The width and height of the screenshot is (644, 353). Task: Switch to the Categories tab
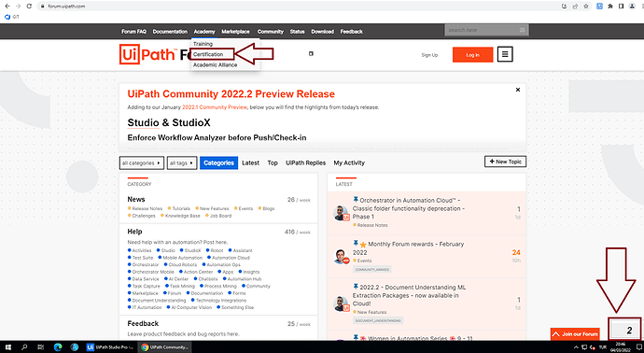pos(219,162)
